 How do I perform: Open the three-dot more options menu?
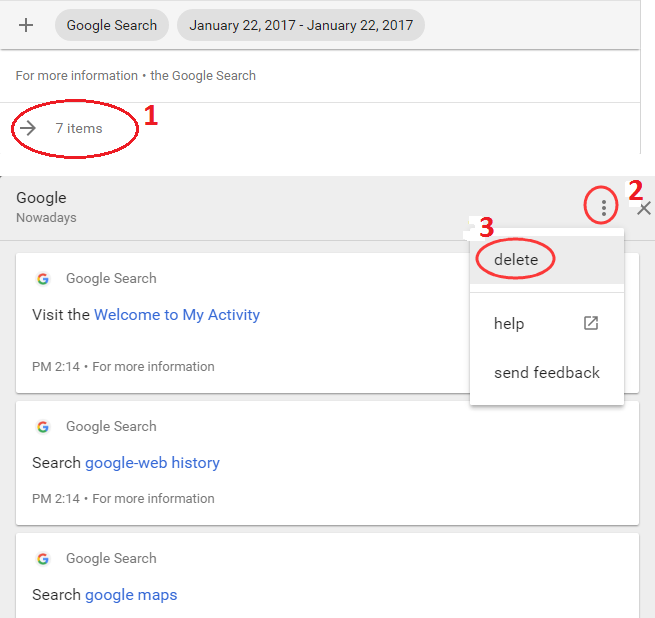pos(603,208)
